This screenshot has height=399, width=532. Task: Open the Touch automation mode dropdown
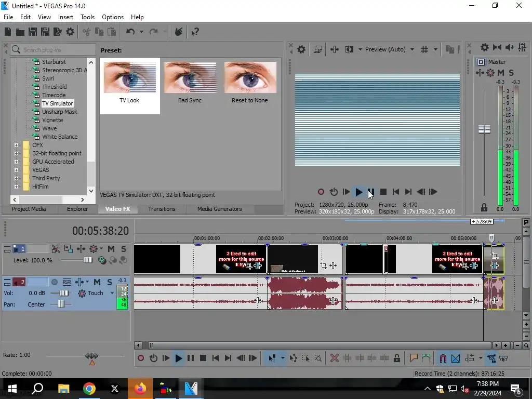pos(112,293)
